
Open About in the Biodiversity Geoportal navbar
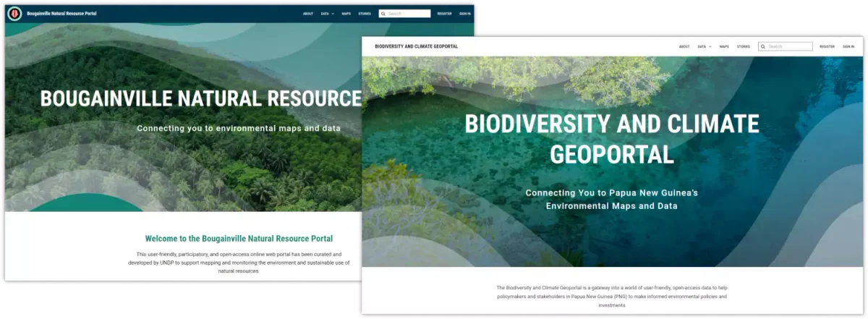(x=684, y=46)
